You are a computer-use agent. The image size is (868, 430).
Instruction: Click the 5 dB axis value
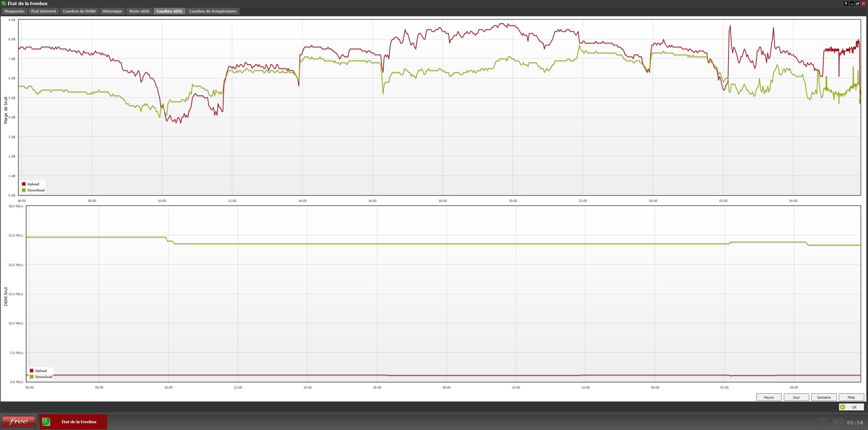12,98
